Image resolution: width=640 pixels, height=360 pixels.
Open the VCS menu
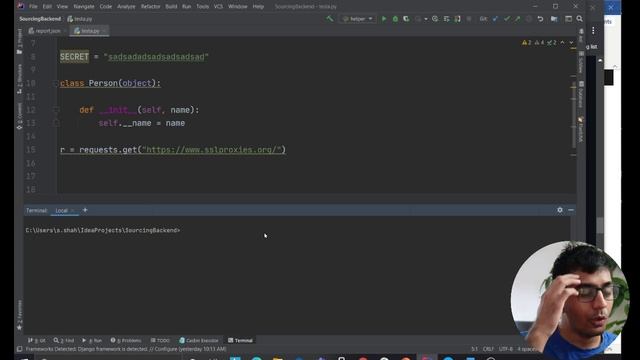click(218, 7)
